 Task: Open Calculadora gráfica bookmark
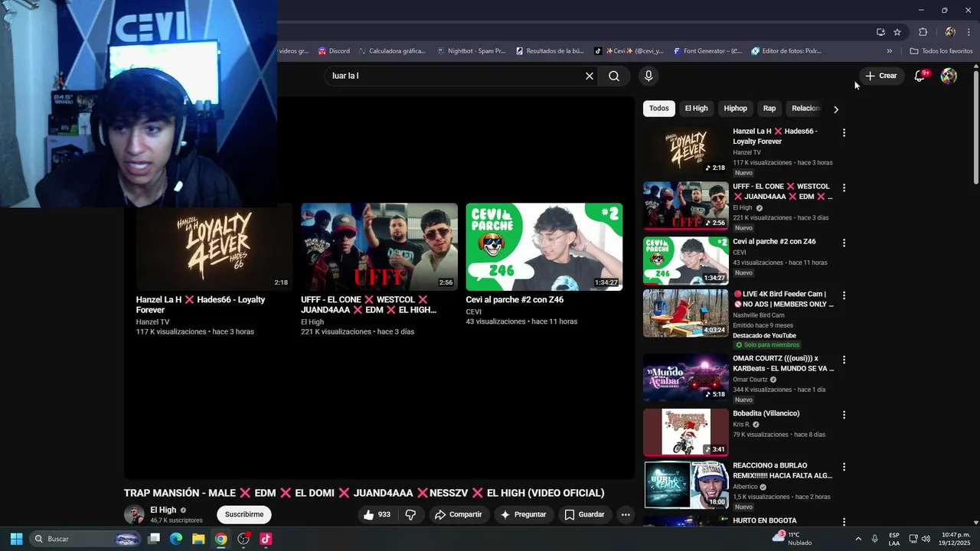coord(391,51)
